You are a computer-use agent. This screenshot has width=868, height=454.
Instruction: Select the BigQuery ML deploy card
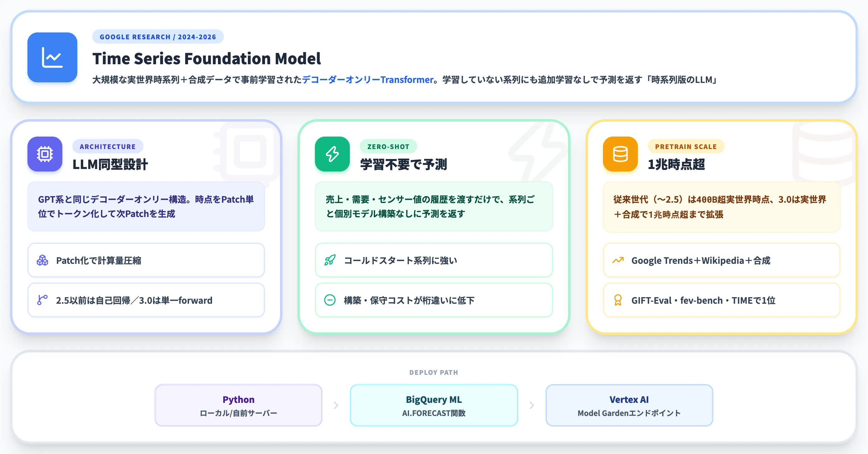pos(434,405)
